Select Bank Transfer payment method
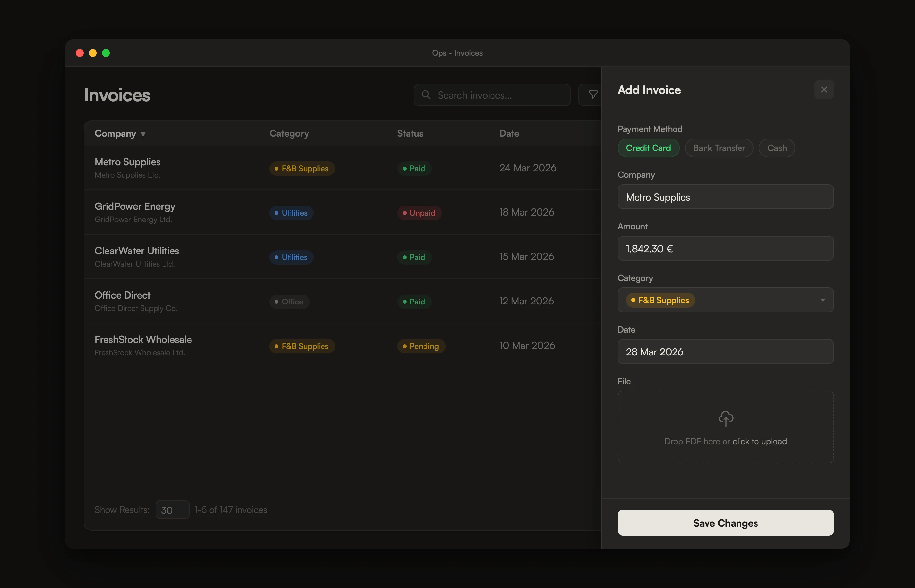Viewport: 915px width, 588px height. 719,148
